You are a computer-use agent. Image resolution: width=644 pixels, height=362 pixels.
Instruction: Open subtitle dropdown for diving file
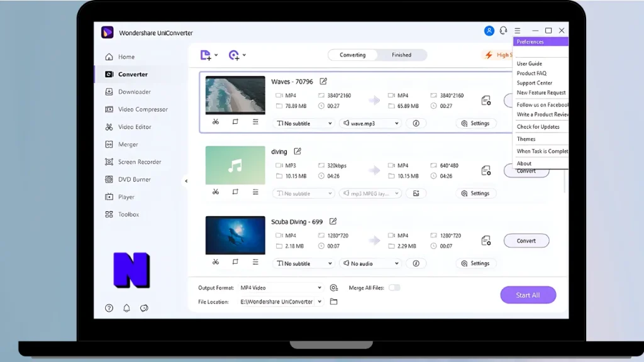(x=304, y=194)
